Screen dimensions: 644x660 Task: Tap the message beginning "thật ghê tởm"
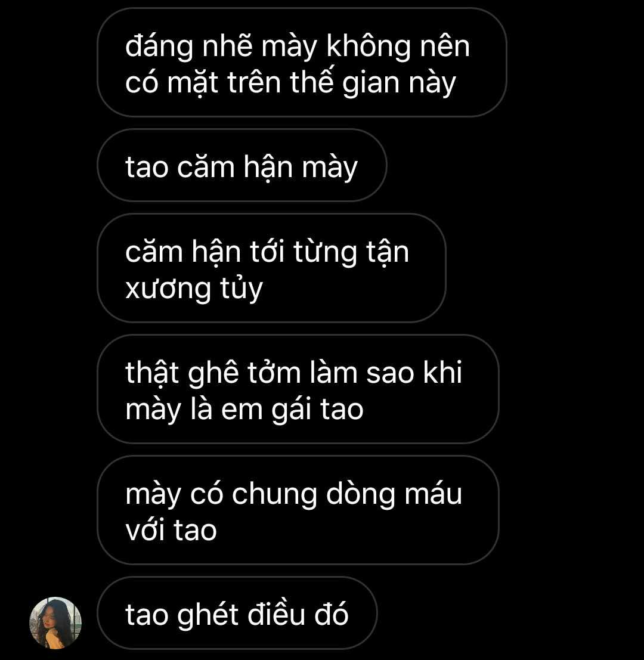click(x=298, y=389)
